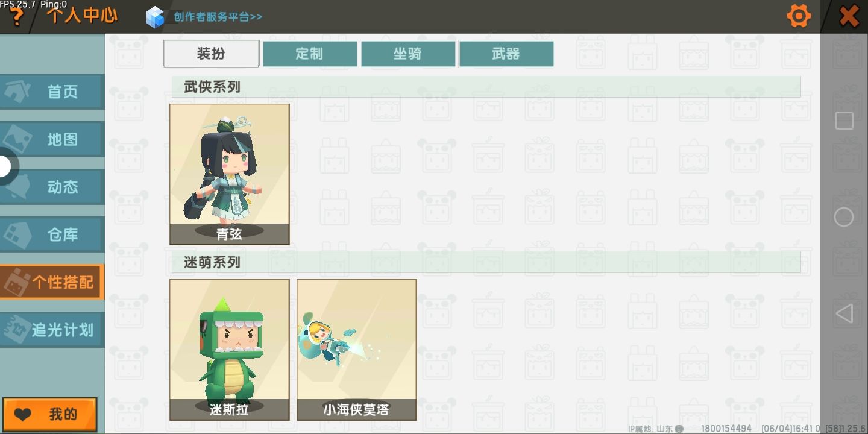Click the question mark help icon
The image size is (868, 434).
(17, 17)
